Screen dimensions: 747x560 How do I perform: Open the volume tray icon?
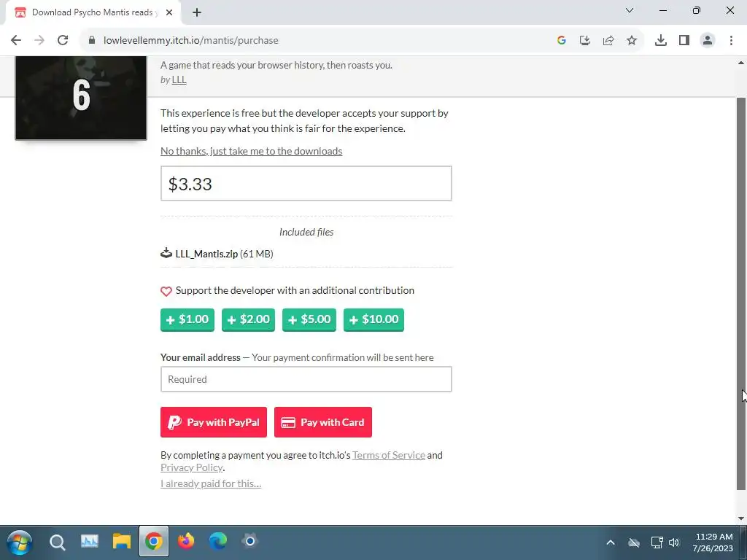673,542
